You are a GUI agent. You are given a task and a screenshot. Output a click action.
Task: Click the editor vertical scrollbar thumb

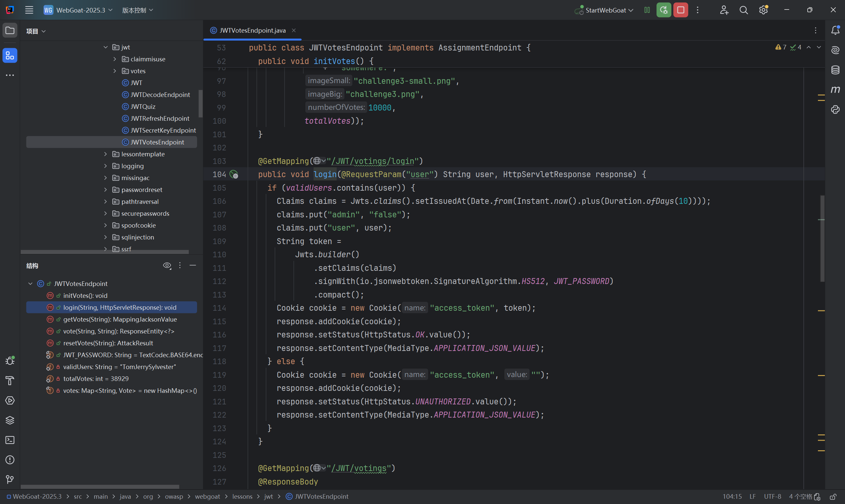click(x=822, y=238)
